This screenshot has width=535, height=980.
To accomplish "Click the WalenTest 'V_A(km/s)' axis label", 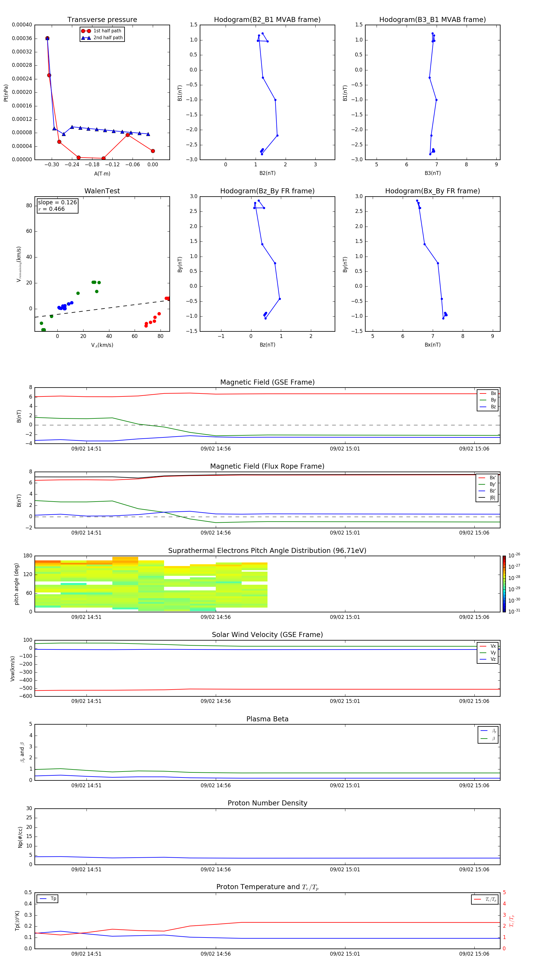I will click(102, 345).
